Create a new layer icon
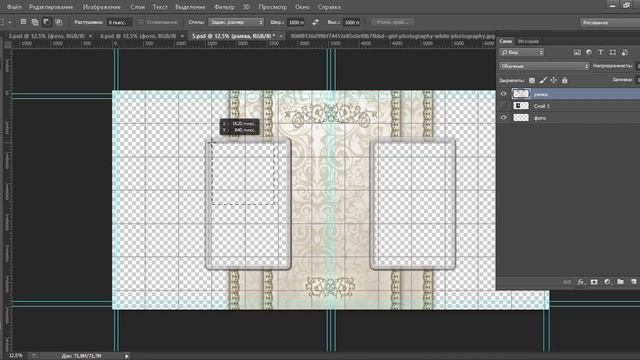Image resolution: width=640 pixels, height=360 pixels. pyautogui.click(x=633, y=282)
